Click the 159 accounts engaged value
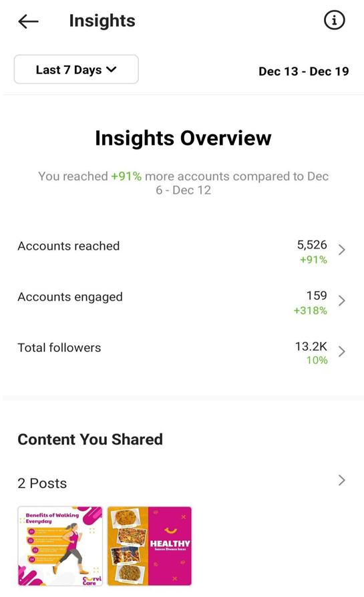This screenshot has width=364, height=597. (317, 295)
